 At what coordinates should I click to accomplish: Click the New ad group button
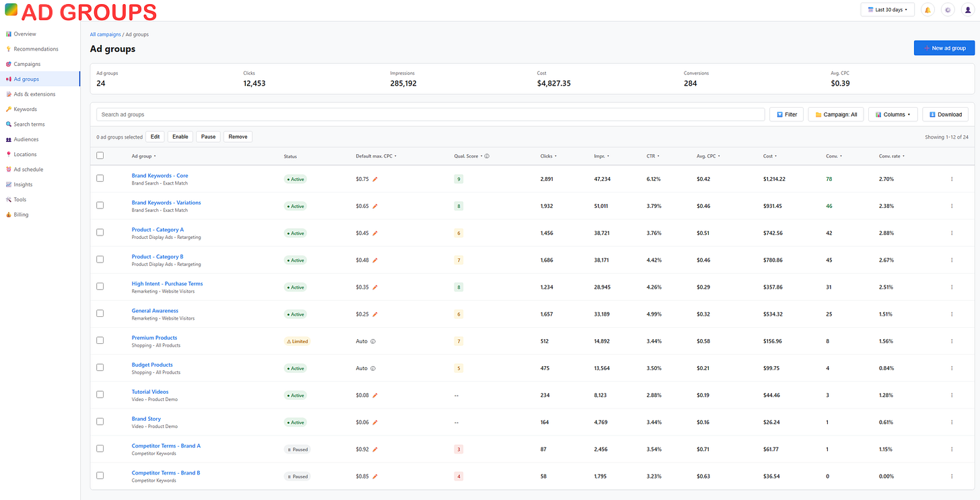pos(944,48)
